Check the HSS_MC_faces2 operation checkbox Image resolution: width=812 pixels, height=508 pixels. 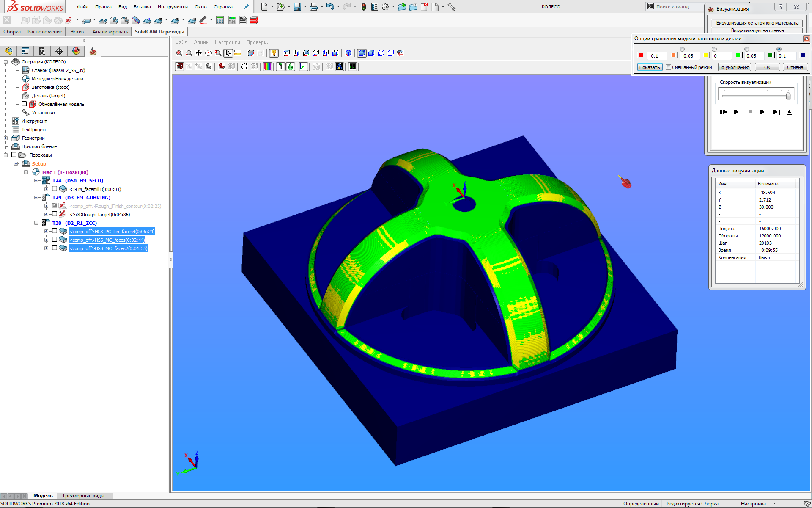(55, 248)
